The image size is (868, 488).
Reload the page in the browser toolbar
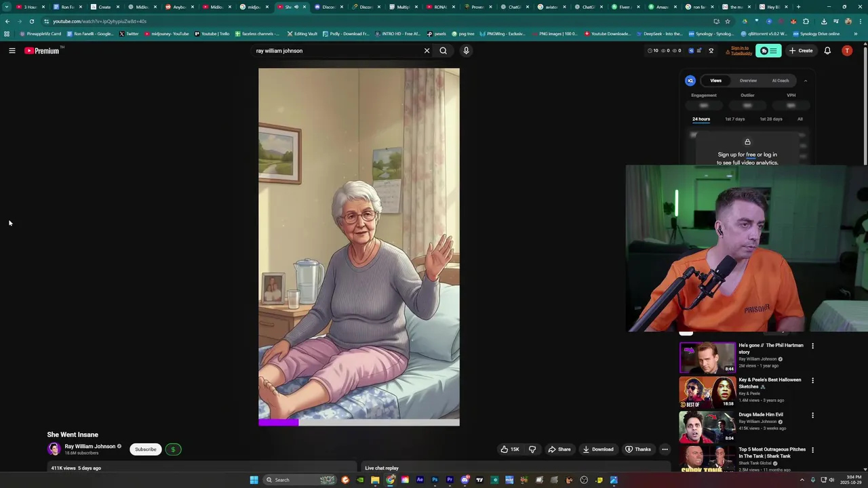coord(31,21)
